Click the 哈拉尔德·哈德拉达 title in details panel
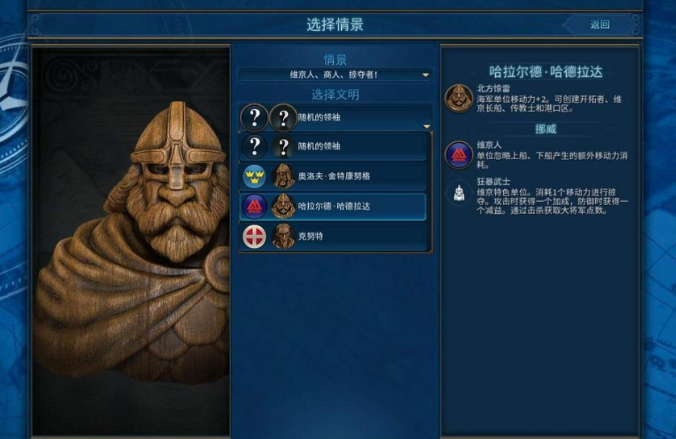Screen dimensions: 676x439 545,72
